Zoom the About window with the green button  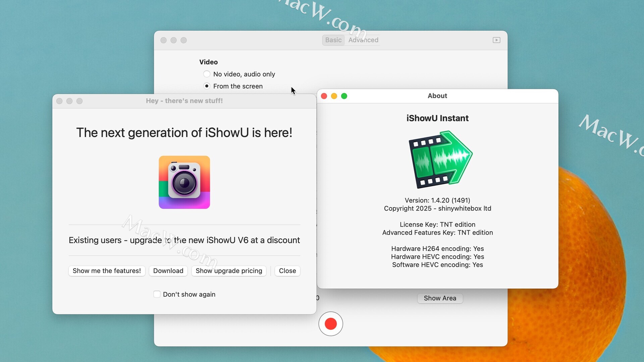click(x=344, y=96)
